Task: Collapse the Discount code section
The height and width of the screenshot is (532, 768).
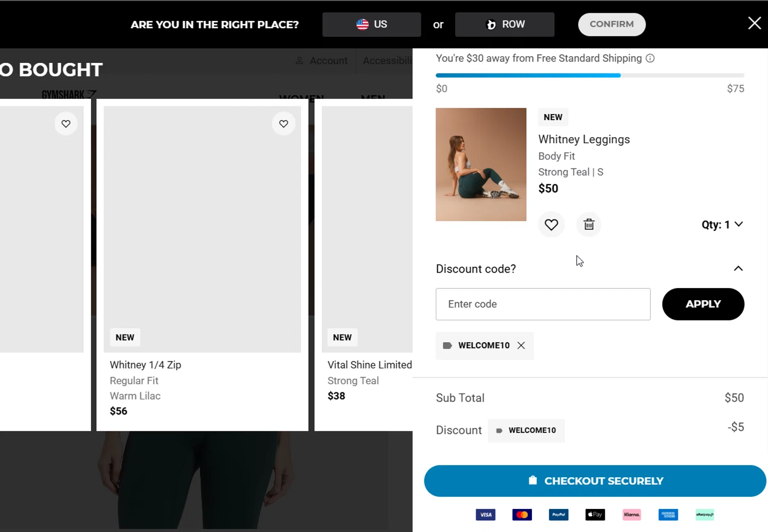Action: [x=738, y=269]
